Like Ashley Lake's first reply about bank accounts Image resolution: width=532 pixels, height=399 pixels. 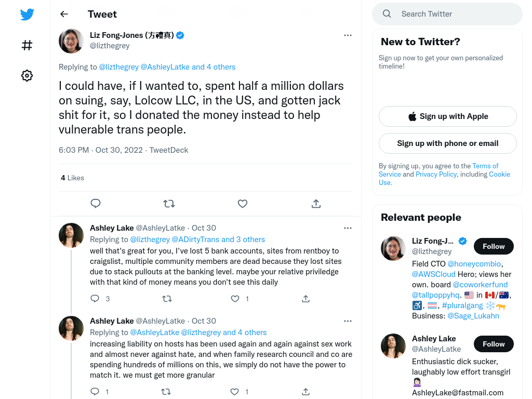coord(235,299)
